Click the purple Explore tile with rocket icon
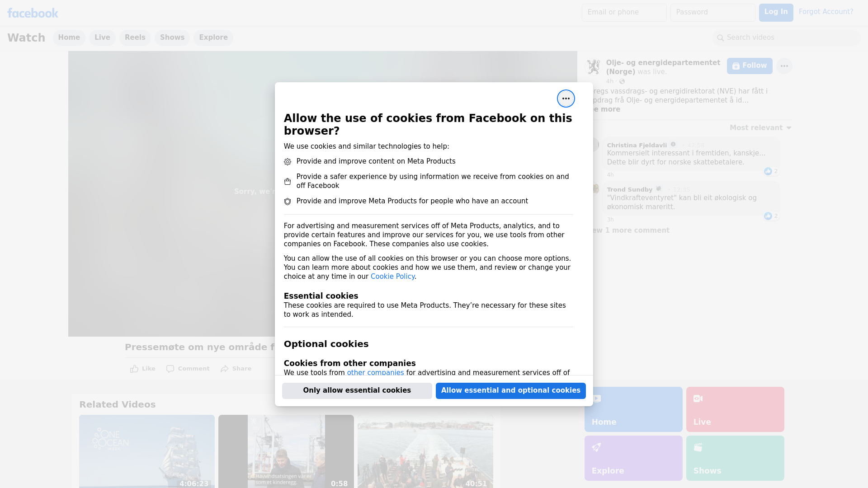This screenshot has height=488, width=868. click(x=633, y=458)
